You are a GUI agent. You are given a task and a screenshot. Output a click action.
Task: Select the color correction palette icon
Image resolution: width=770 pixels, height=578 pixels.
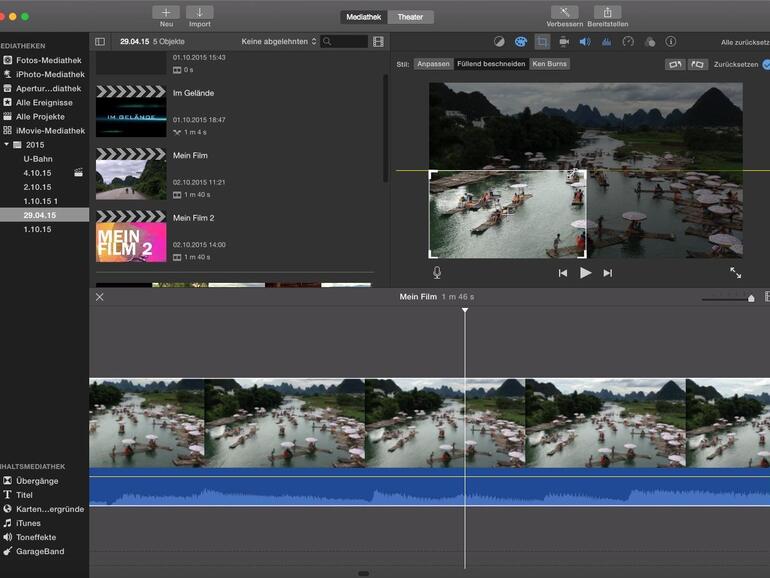pos(520,42)
